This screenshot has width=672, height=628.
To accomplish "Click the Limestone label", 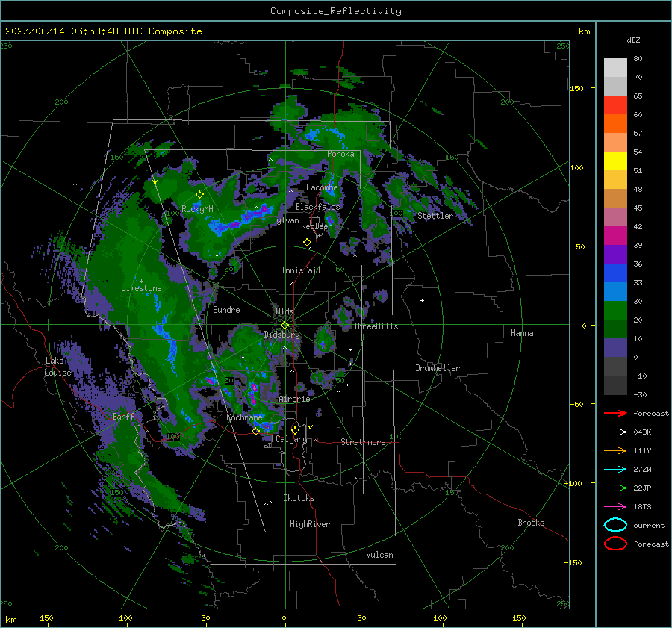I will coord(141,288).
